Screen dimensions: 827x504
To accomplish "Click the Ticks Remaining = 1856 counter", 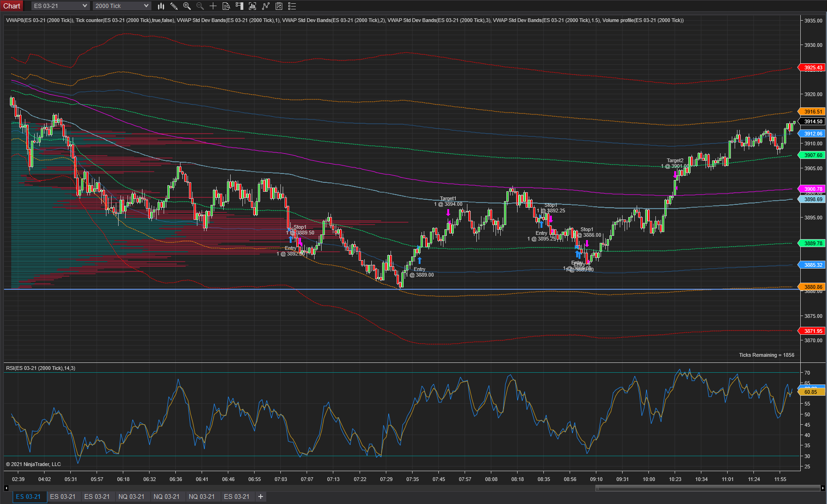I will 767,355.
